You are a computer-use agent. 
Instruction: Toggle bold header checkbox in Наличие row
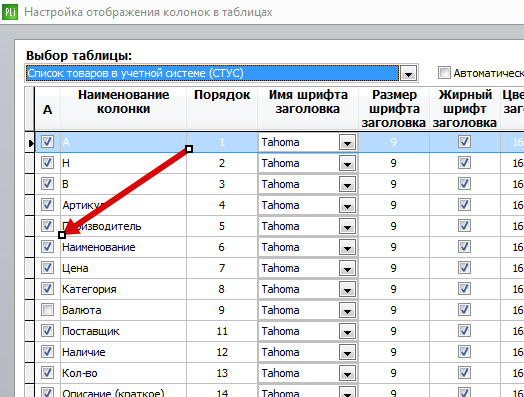click(x=464, y=352)
